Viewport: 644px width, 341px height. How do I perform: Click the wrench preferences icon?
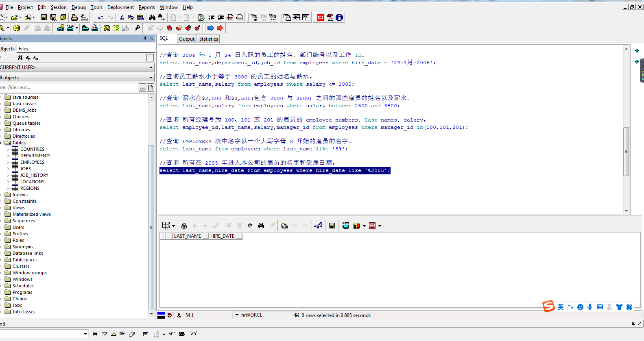pyautogui.click(x=137, y=28)
